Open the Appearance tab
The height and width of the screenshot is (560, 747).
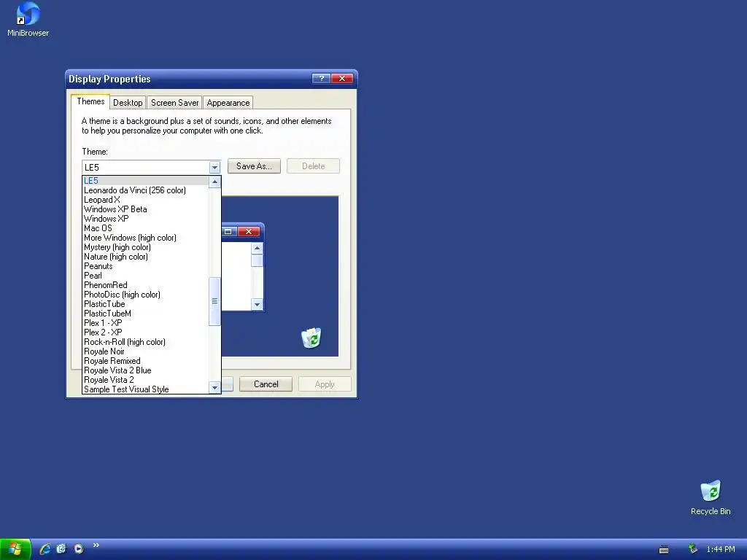[228, 103]
